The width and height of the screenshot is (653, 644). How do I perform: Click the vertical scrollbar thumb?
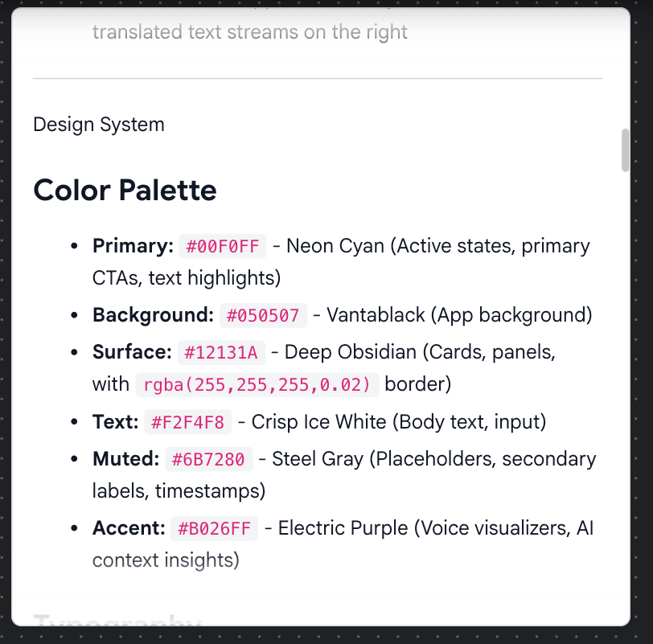tap(626, 150)
